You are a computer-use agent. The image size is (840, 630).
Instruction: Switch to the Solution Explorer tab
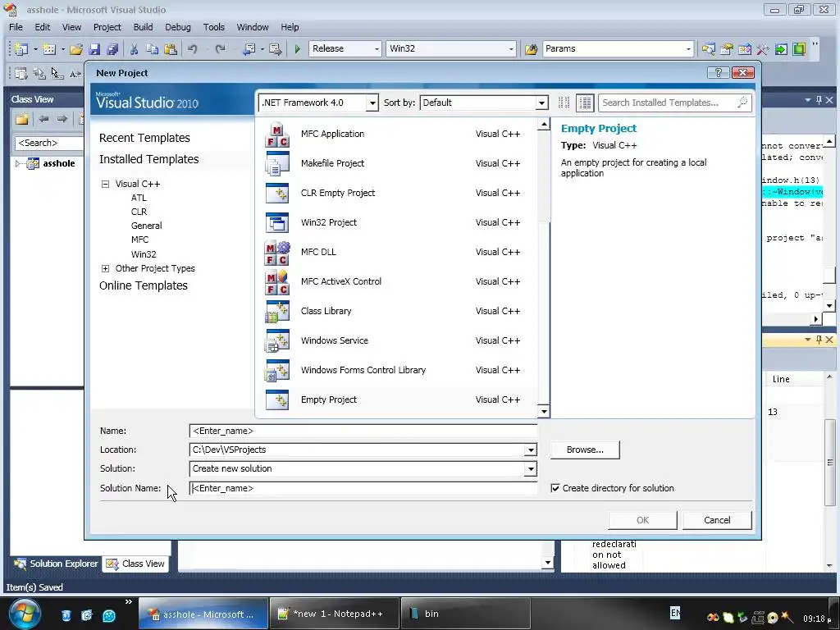(x=56, y=564)
